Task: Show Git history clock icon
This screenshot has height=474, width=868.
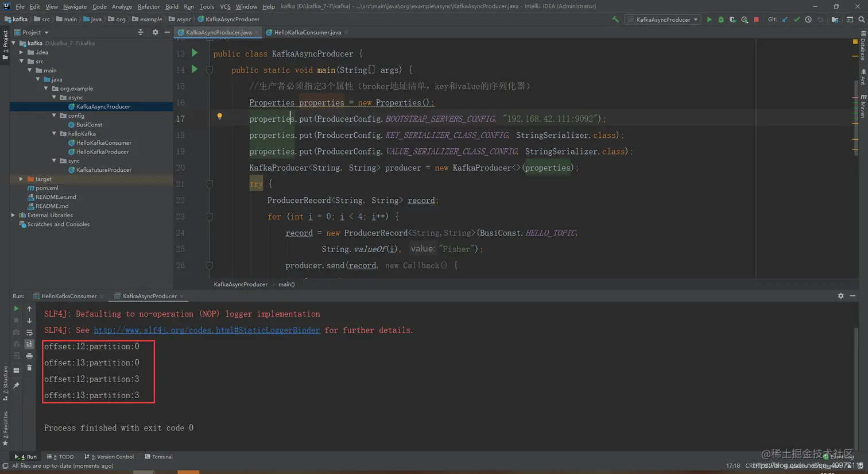Action: (x=808, y=20)
